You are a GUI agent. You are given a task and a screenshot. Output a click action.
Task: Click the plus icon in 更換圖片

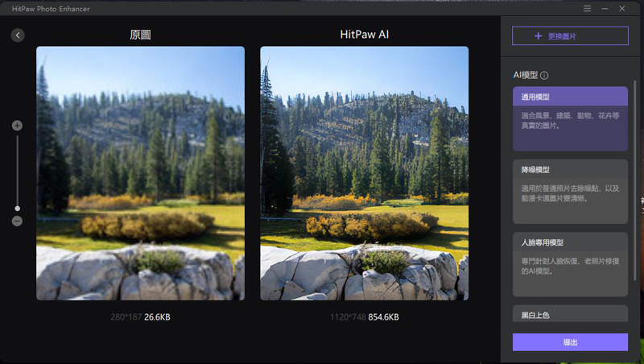point(538,36)
